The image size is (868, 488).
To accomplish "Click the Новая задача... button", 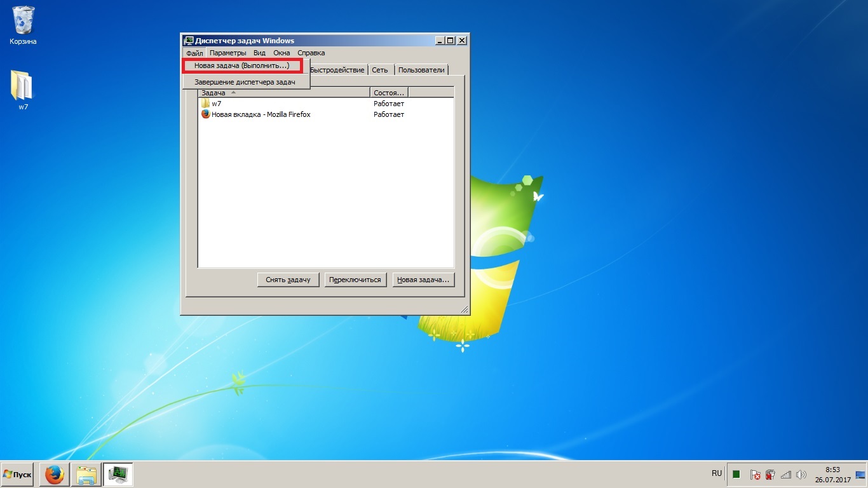I will [423, 280].
